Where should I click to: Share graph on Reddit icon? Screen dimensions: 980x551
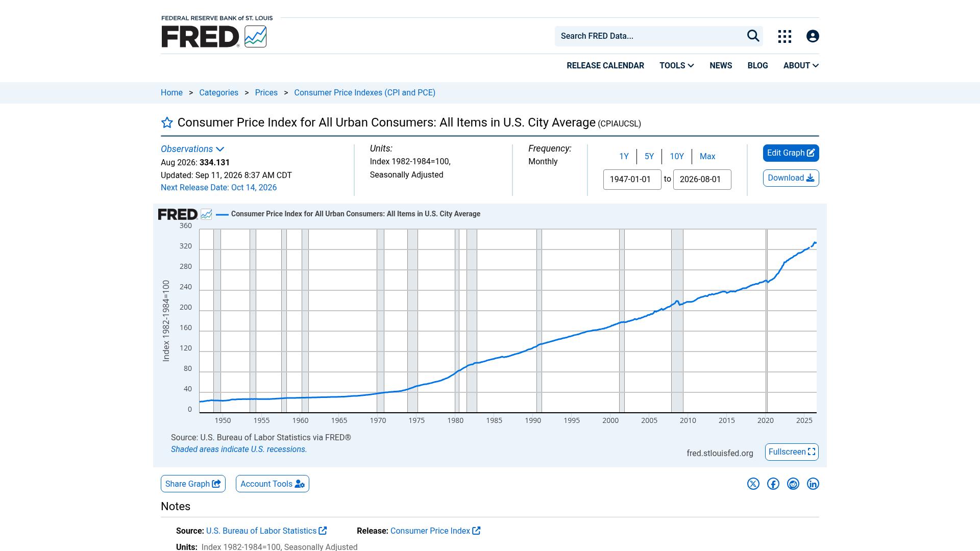(x=793, y=484)
